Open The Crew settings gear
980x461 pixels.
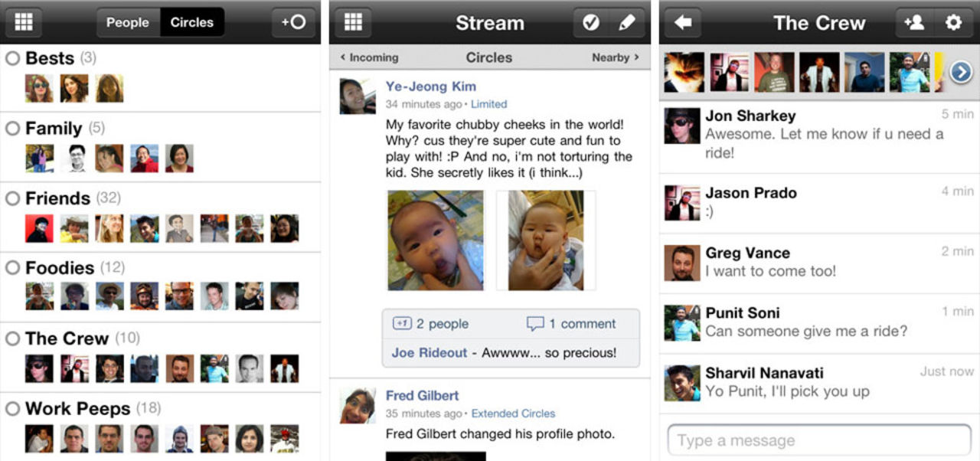955,21
